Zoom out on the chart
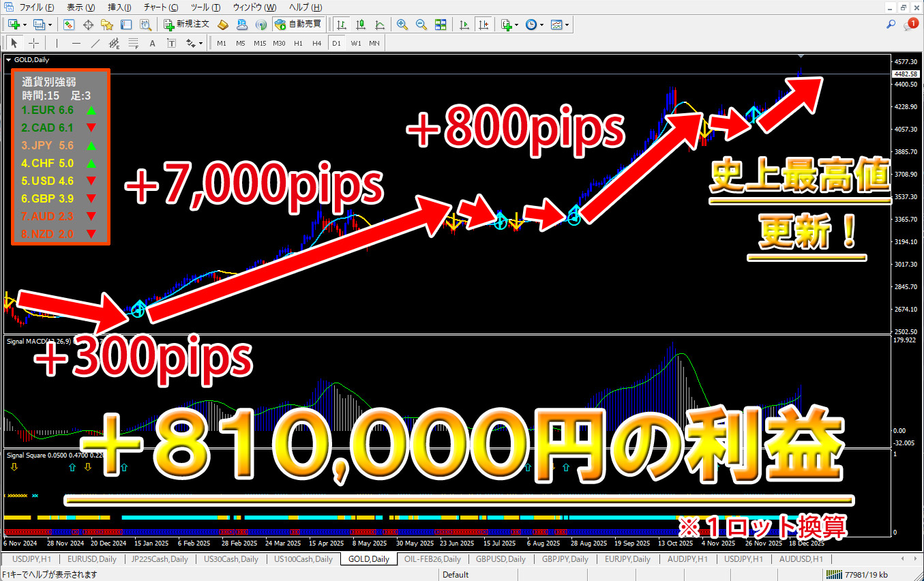Viewport: 924px width, 581px height. [x=421, y=25]
